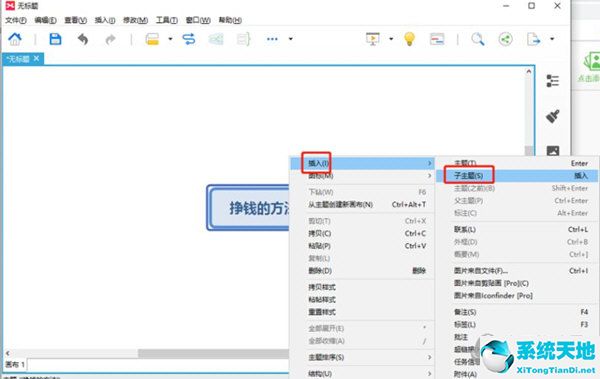This screenshot has width=600, height=379.
Task: Open the Home dashboard icon
Action: click(15, 39)
